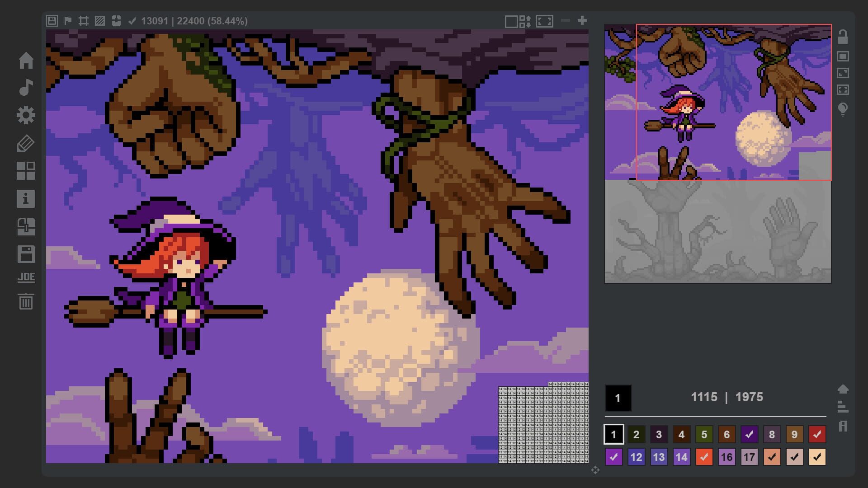Click the lightbulb hint icon
868x488 pixels.
(843, 109)
